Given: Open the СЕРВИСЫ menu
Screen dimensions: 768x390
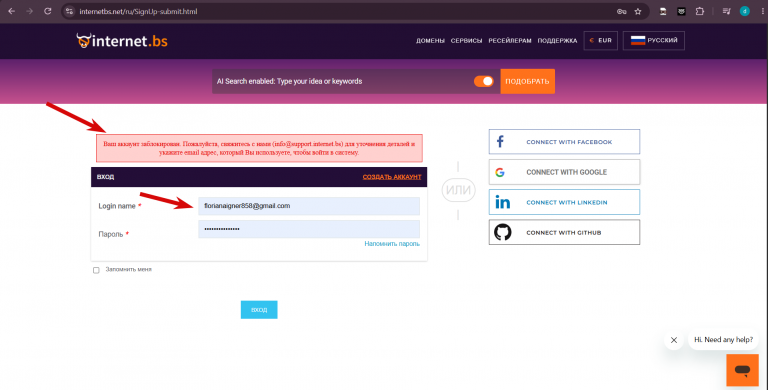Looking at the screenshot, I should pyautogui.click(x=466, y=41).
